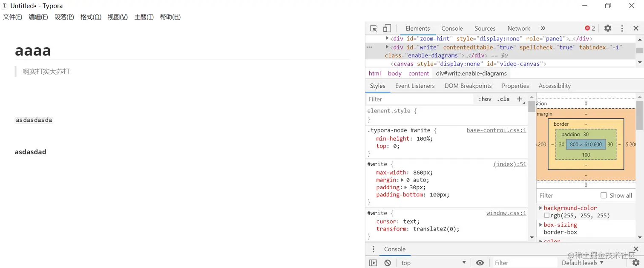Open DevTools three-dot customize menu

(x=622, y=28)
